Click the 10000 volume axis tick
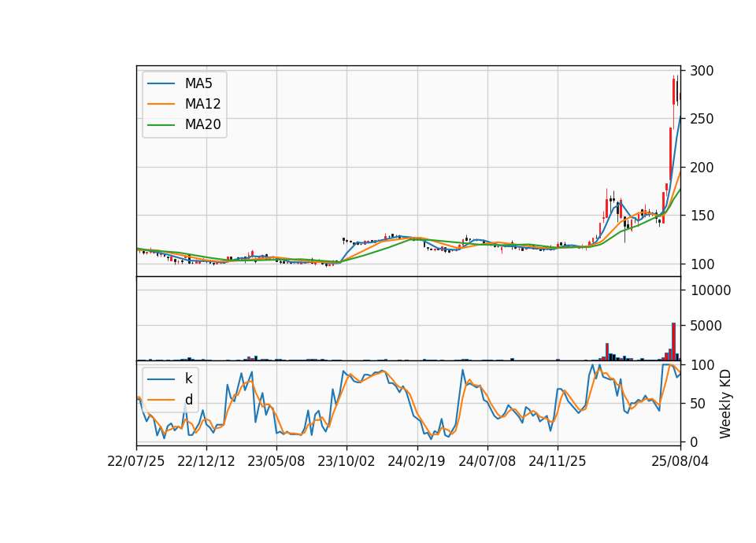756x543 pixels. pyautogui.click(x=710, y=290)
